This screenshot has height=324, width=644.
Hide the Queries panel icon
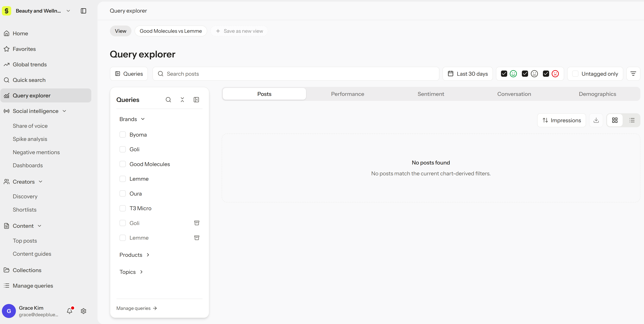click(196, 100)
